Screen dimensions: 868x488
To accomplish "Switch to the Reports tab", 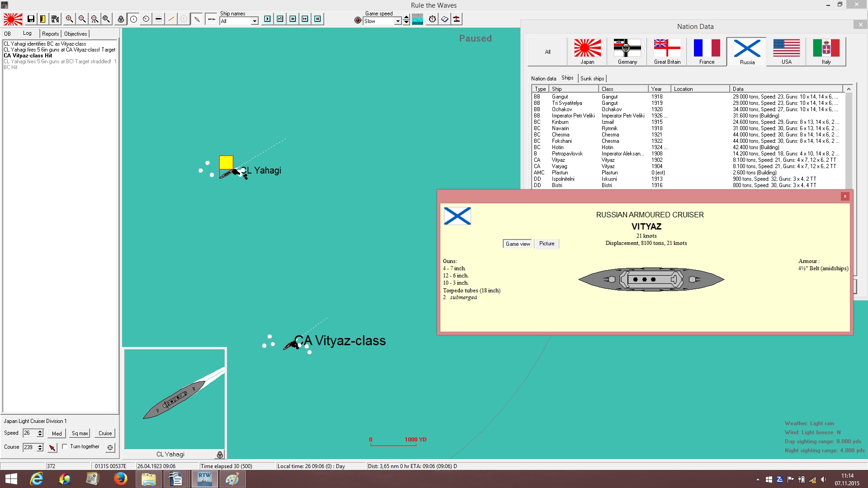I will [50, 34].
